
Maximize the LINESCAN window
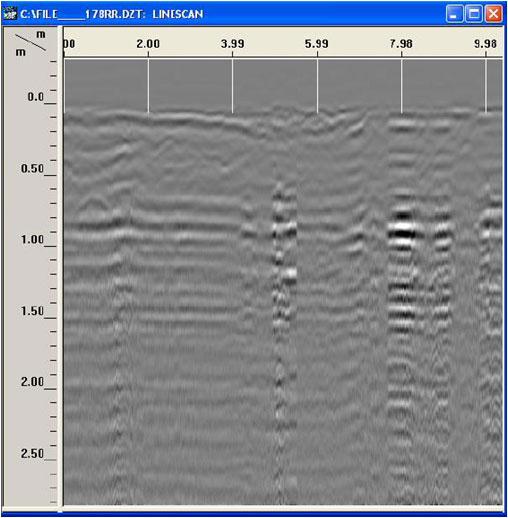click(x=474, y=14)
